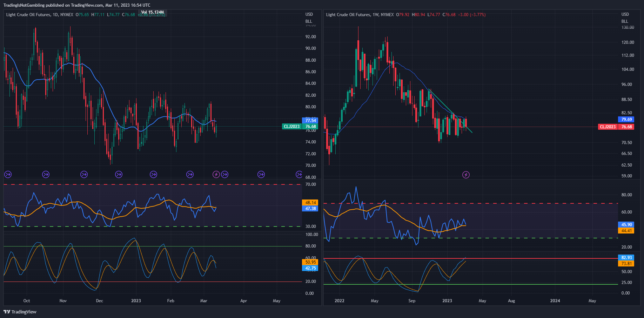644x318 pixels.
Task: Click the 'Aug' label on the weekly time axis
Action: tap(512, 301)
